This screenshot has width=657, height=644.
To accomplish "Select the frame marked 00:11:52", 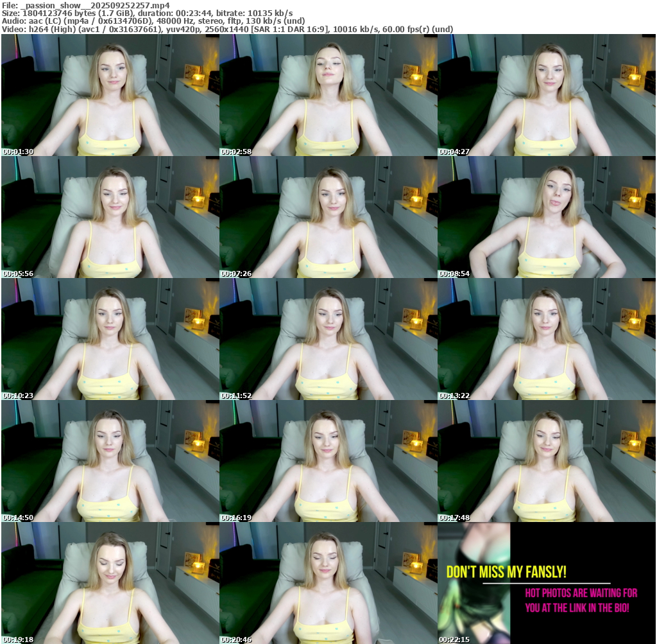I will tap(328, 339).
